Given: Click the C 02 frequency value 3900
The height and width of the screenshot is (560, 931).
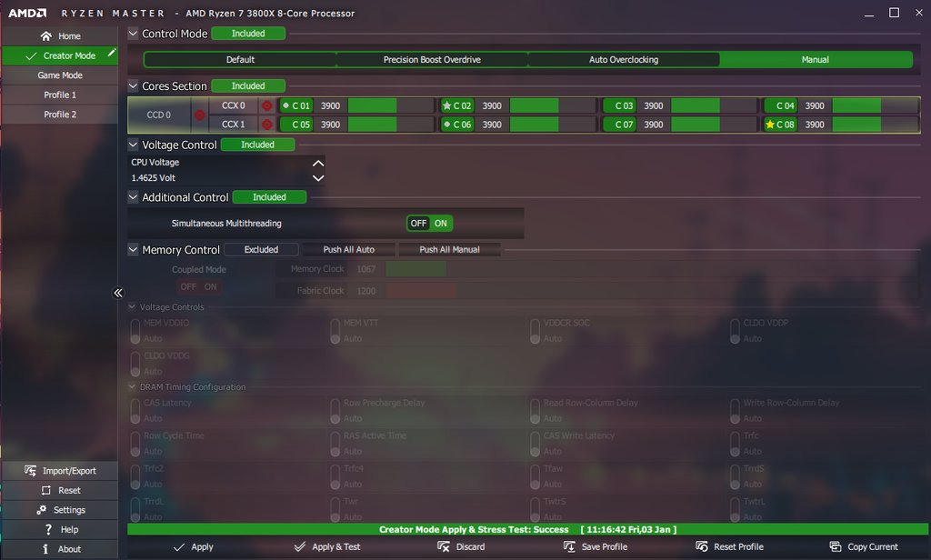Looking at the screenshot, I should click(492, 105).
